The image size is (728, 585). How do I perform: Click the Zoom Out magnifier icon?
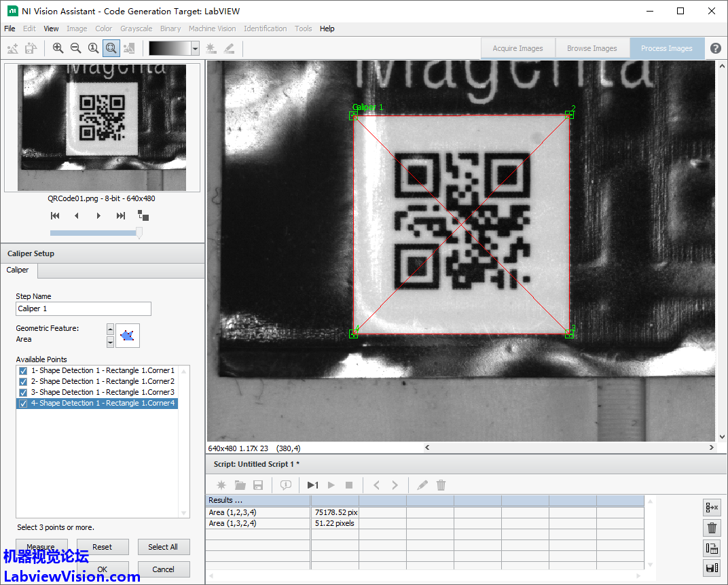75,48
